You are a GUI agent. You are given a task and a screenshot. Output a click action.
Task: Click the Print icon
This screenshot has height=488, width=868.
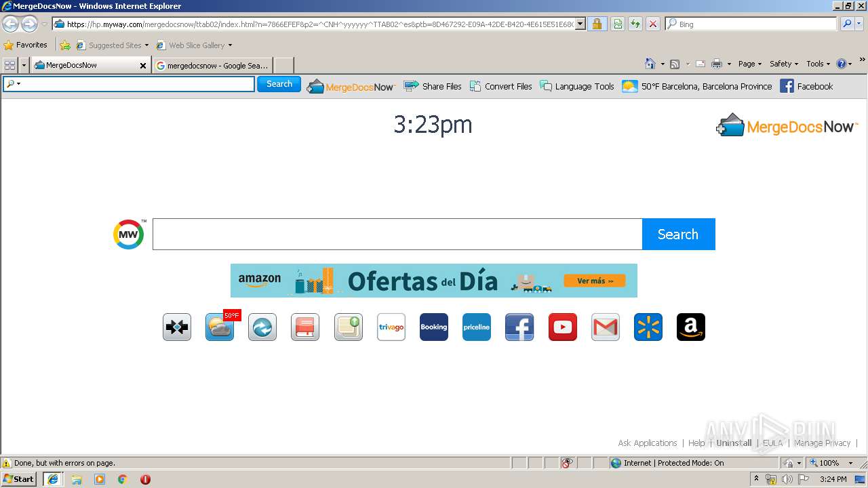pos(717,64)
